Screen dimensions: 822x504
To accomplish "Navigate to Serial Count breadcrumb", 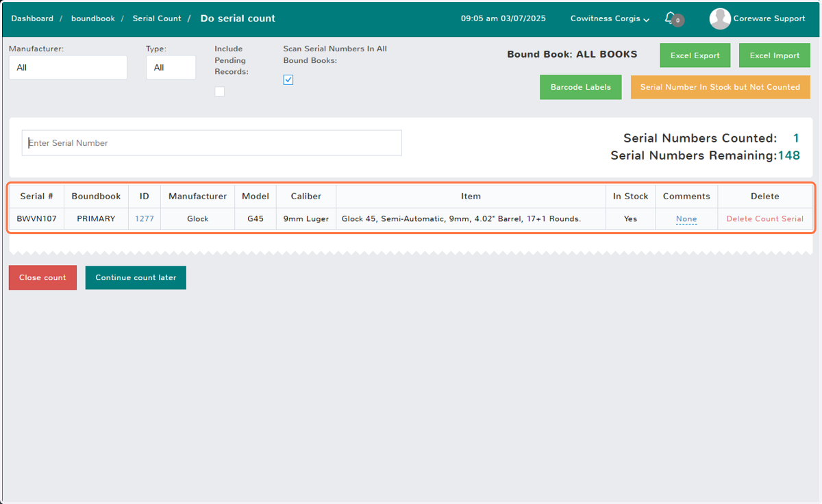I will coord(157,18).
